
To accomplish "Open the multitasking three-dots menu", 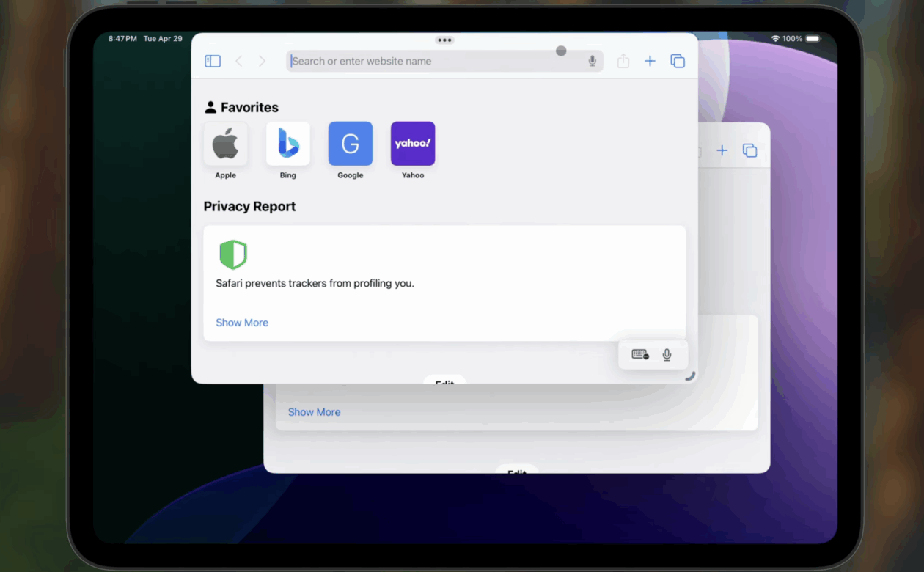I will point(444,40).
